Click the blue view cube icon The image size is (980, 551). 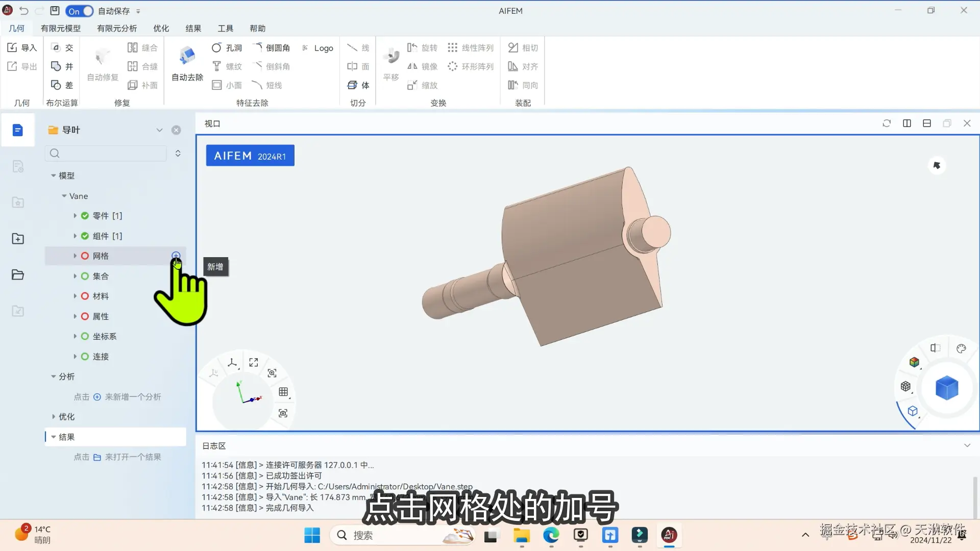pos(947,388)
